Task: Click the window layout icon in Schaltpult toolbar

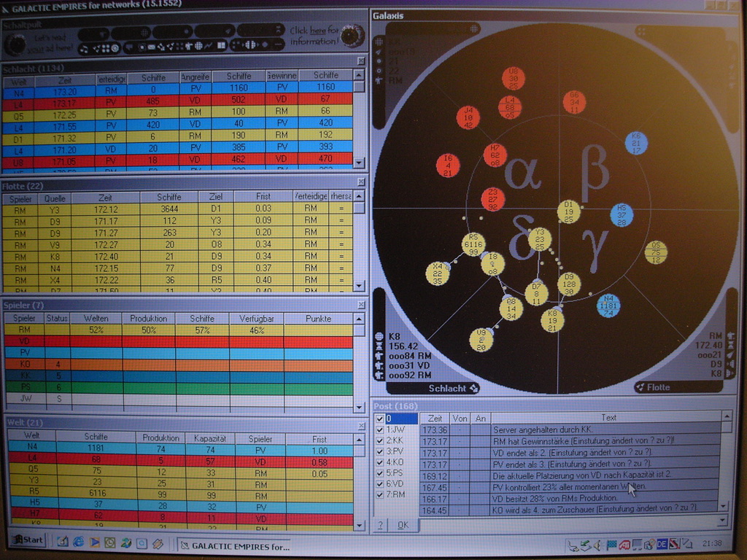Action: (222, 45)
